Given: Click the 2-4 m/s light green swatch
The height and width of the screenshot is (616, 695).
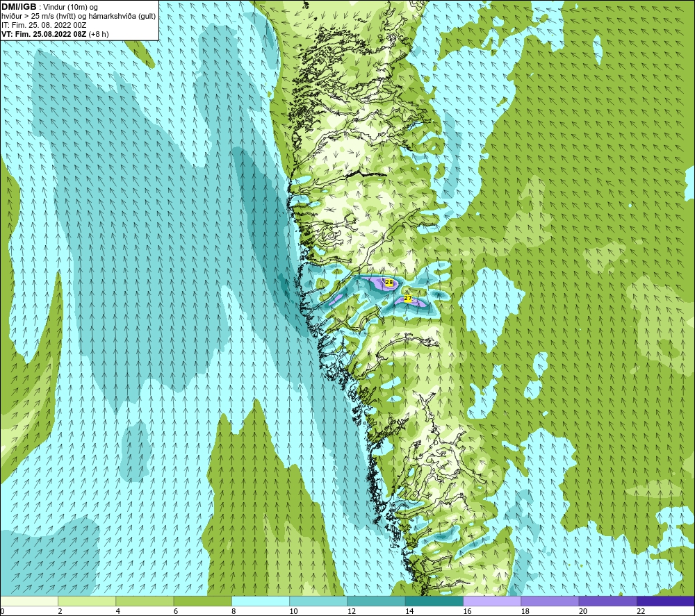Looking at the screenshot, I should [87, 601].
